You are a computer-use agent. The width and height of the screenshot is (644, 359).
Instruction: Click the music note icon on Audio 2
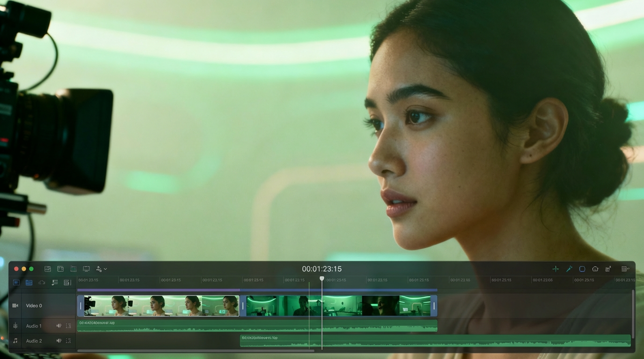15,341
